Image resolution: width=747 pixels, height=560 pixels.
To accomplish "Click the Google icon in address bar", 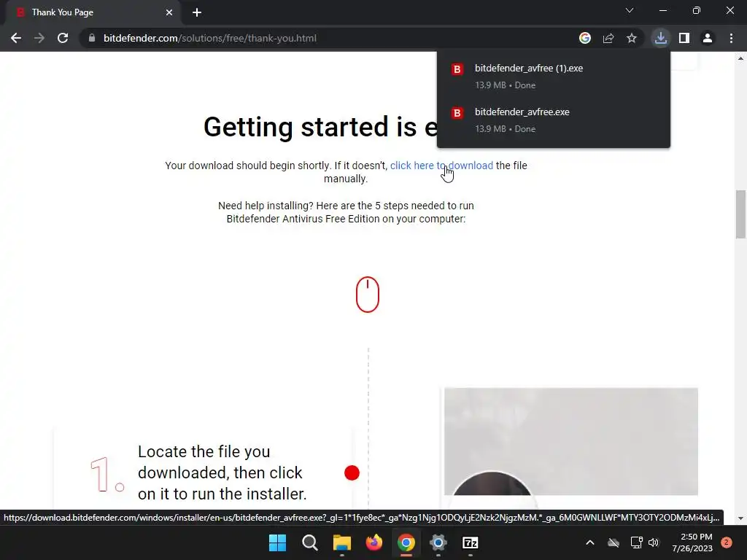I will coord(585,38).
